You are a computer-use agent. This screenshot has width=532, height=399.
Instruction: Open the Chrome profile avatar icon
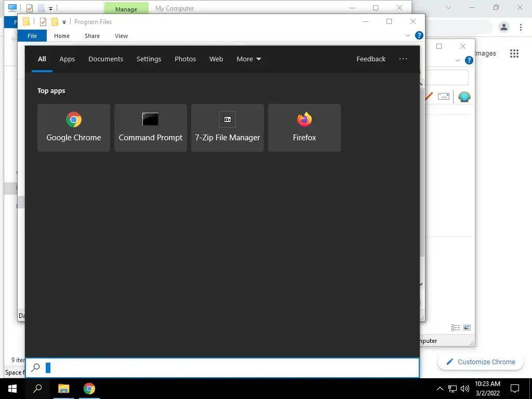[x=504, y=27]
